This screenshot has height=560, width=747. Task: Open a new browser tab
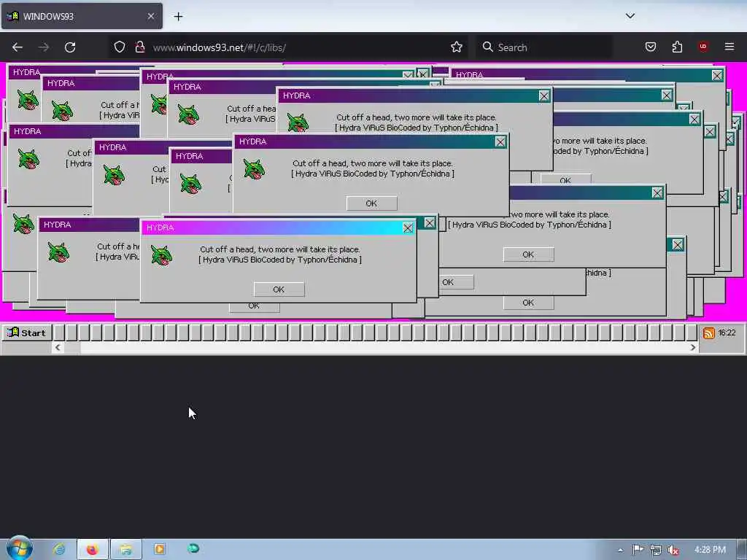coord(178,16)
